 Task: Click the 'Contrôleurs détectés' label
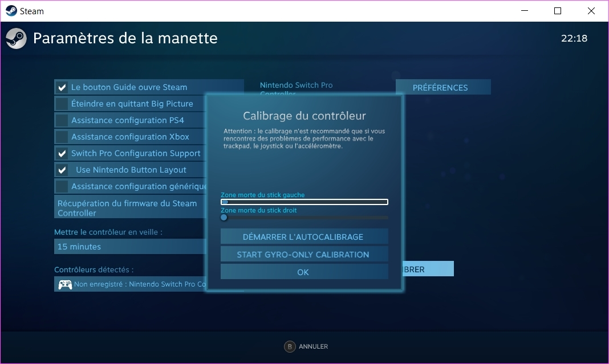(x=94, y=269)
